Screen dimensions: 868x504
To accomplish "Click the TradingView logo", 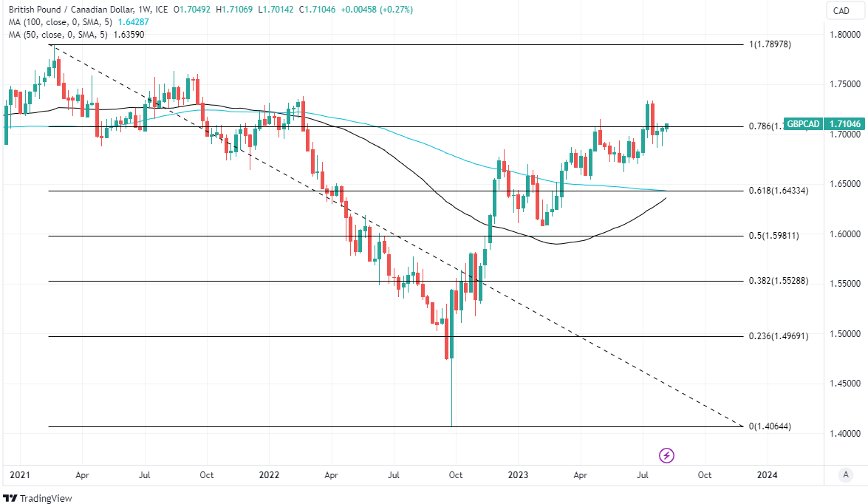I will click(37, 497).
